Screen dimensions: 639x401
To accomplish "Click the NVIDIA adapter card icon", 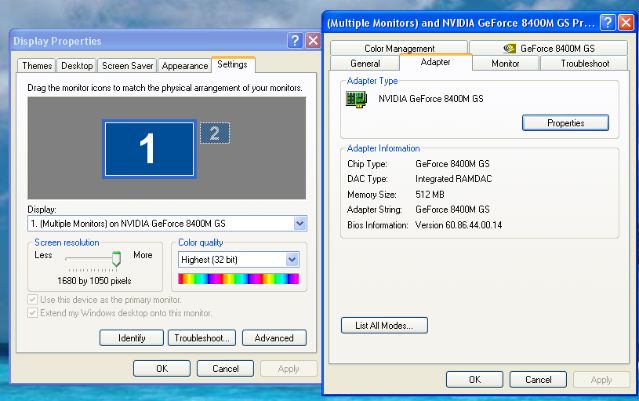I will click(x=356, y=99).
